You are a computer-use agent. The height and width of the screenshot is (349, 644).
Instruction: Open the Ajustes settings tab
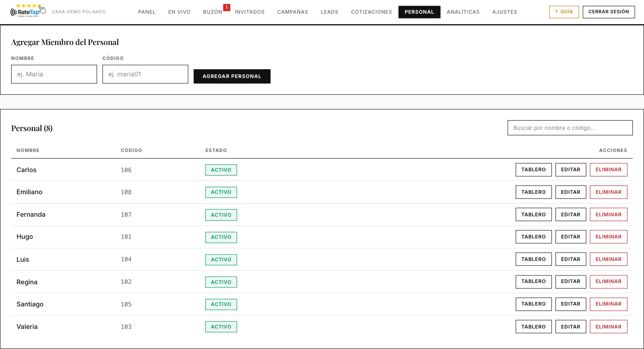coord(505,12)
